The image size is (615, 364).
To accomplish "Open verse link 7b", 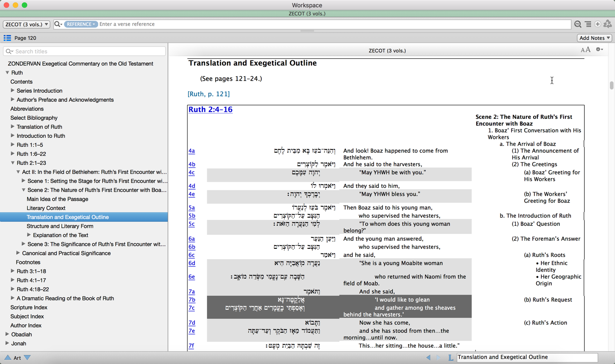I will point(192,300).
